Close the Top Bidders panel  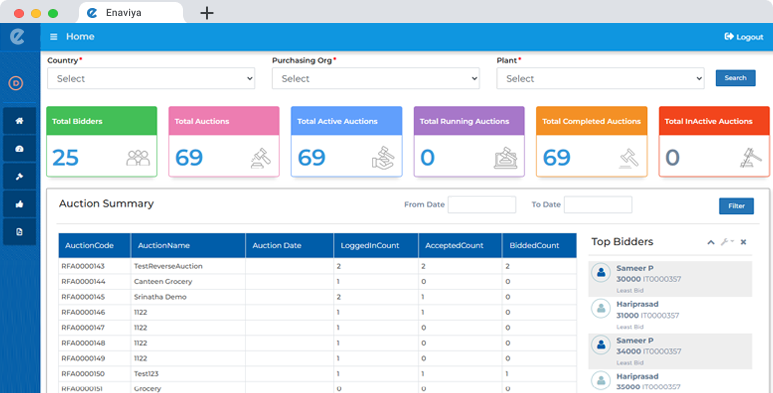point(743,242)
